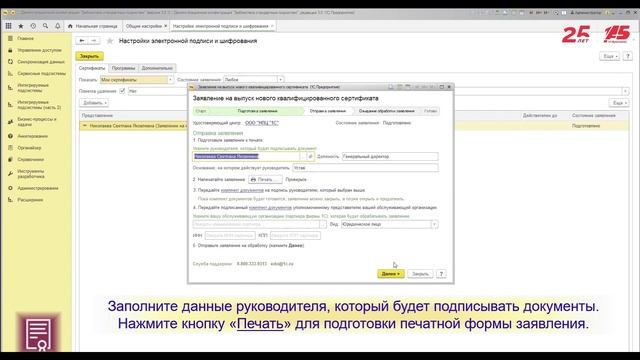Open the Search magnifier icon

click(45, 26)
